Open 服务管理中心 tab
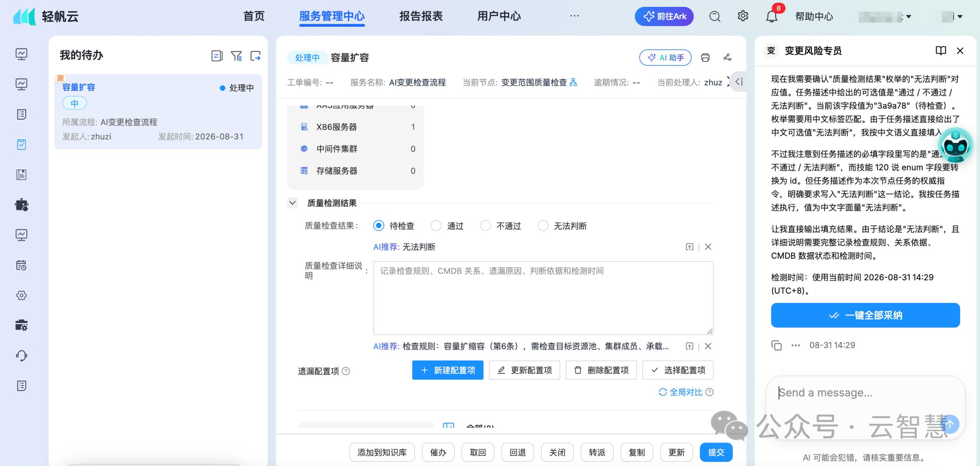980x466 pixels. point(332,16)
